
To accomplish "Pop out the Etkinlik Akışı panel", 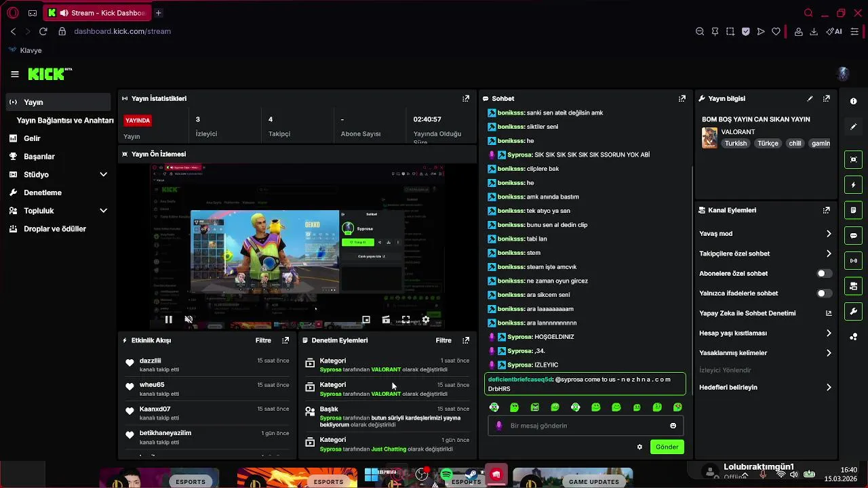I will pos(285,340).
